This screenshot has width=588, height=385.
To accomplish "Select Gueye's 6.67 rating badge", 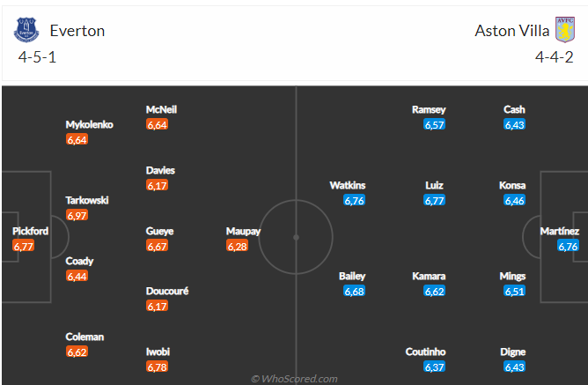I will pyautogui.click(x=157, y=246).
